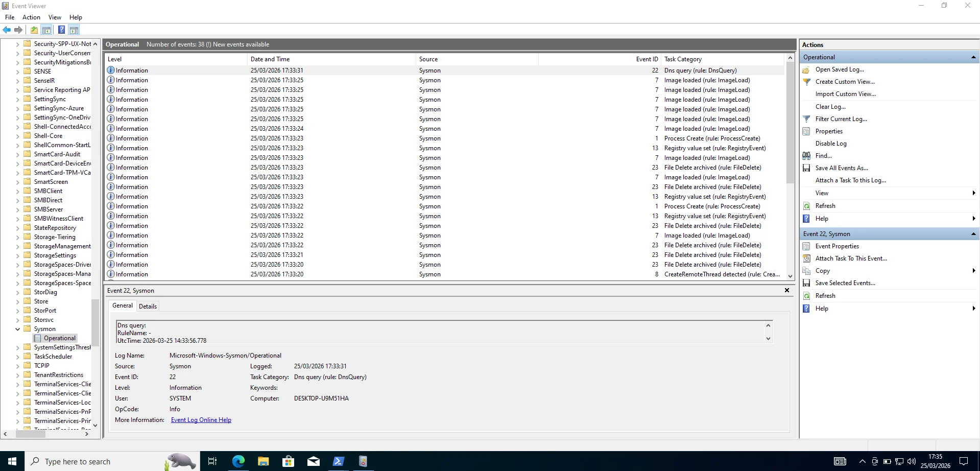Click the Back arrow in the toolbar
Viewport: 980px width, 471px height.
7,30
